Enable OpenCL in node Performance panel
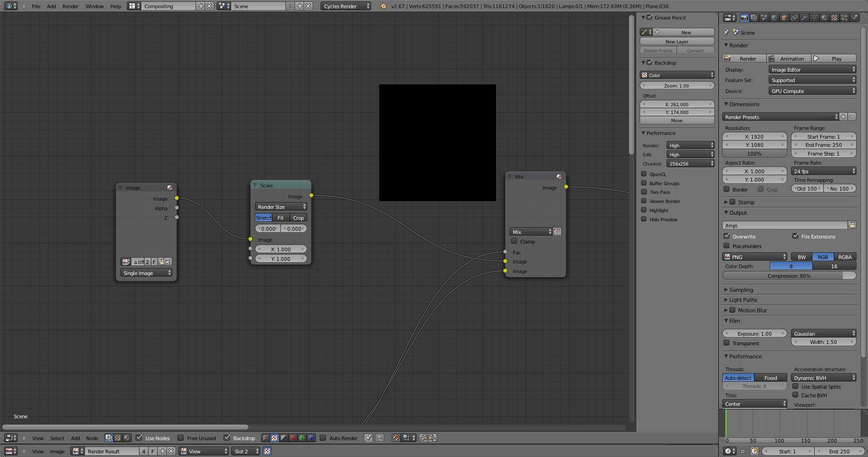868x457 pixels. [x=644, y=174]
